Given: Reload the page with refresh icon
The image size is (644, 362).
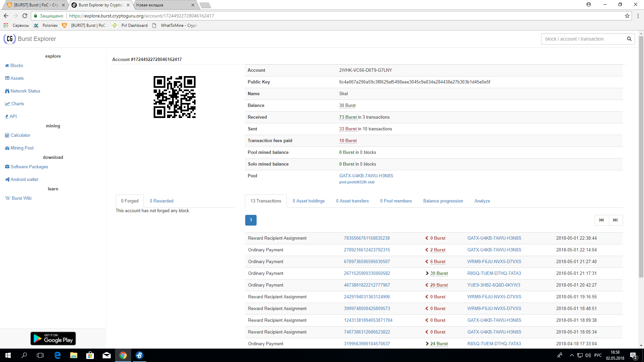Looking at the screenshot, I should tap(25, 16).
